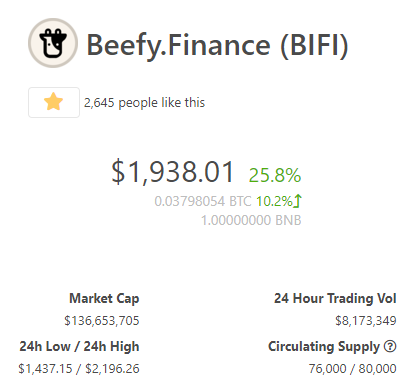The width and height of the screenshot is (402, 383).
Task: Click the 10.2% BTC change value
Action: coord(274,201)
